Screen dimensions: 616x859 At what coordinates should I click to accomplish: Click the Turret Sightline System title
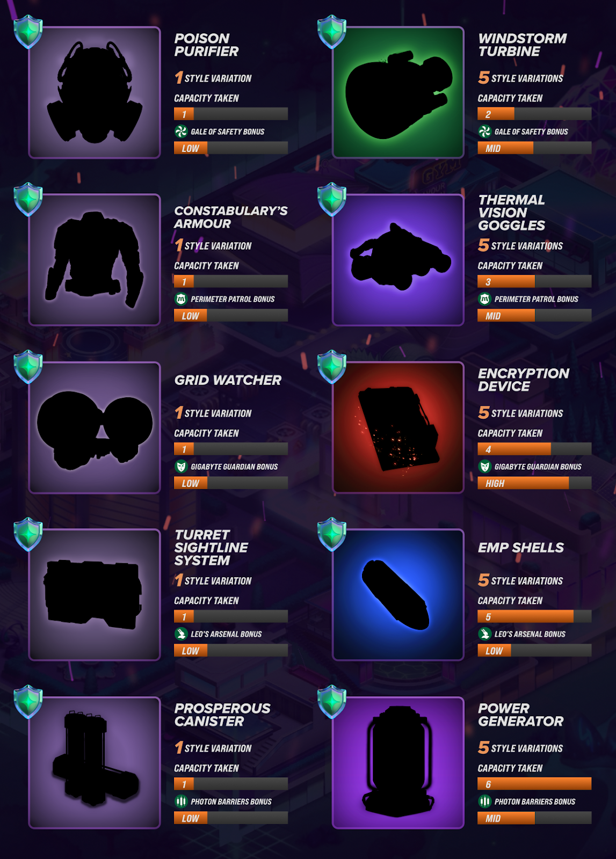tap(211, 548)
